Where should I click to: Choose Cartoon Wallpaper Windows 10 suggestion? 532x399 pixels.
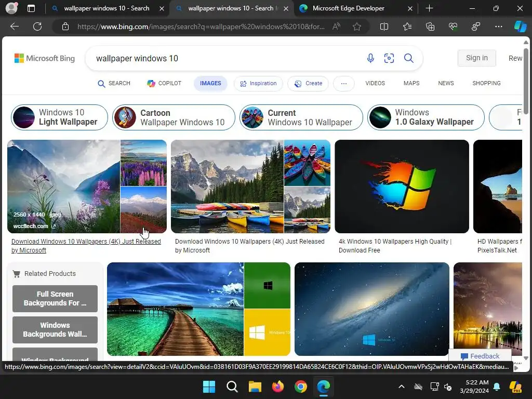tap(174, 117)
